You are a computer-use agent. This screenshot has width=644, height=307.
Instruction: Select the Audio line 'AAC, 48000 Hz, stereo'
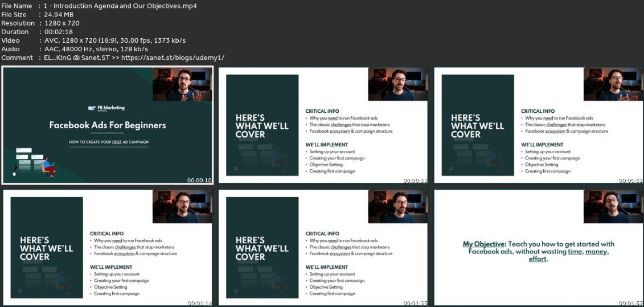tap(96, 49)
